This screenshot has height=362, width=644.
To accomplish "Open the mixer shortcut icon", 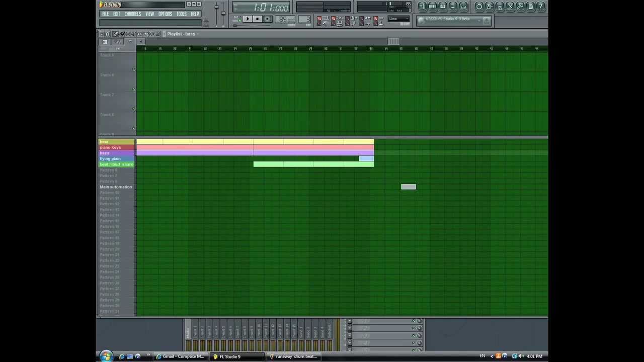I will (463, 6).
